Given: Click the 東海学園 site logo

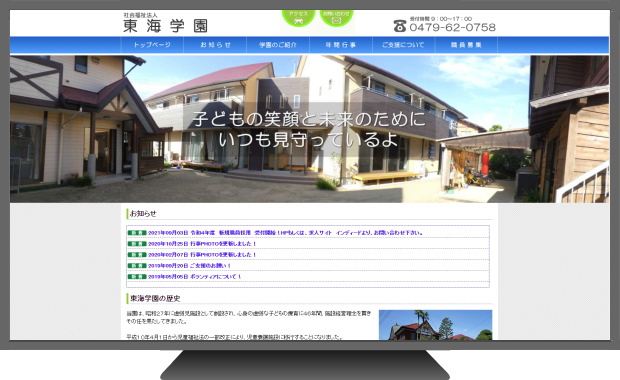Looking at the screenshot, I should pos(165,23).
